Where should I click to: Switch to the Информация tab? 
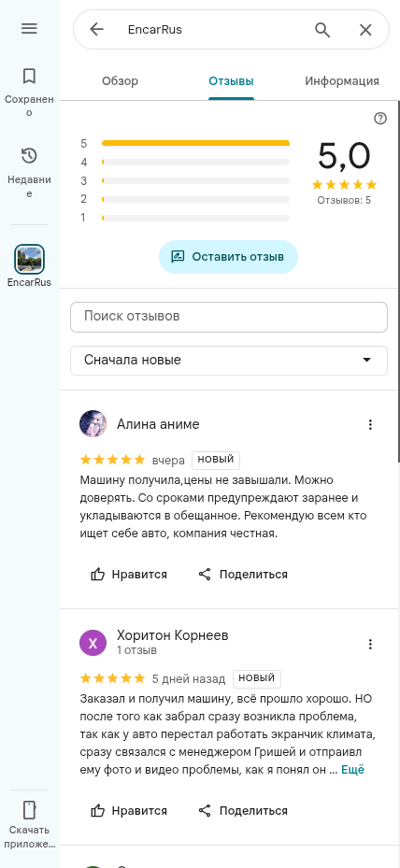tap(342, 81)
